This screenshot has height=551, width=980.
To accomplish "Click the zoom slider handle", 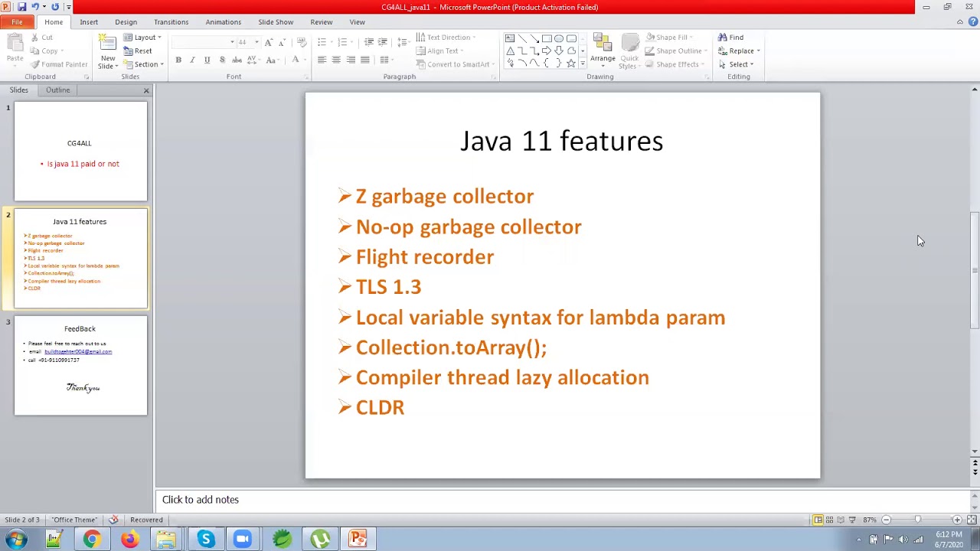I will [917, 520].
